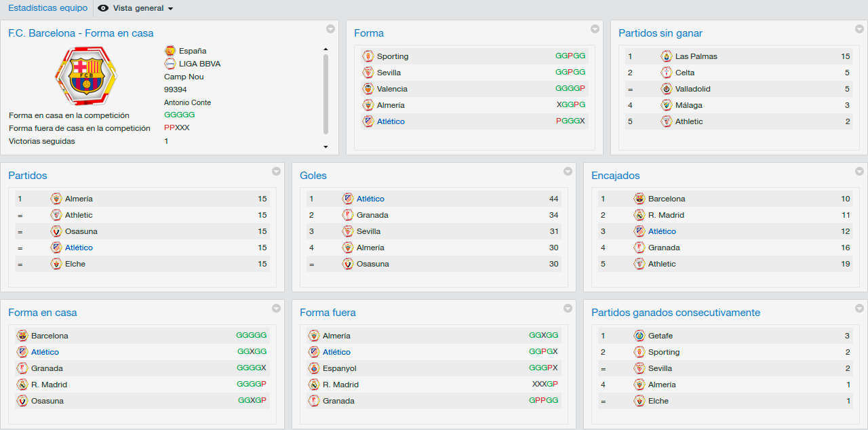The width and height of the screenshot is (868, 430).
Task: Open the Atlético link in the Encajados list
Action: (662, 231)
